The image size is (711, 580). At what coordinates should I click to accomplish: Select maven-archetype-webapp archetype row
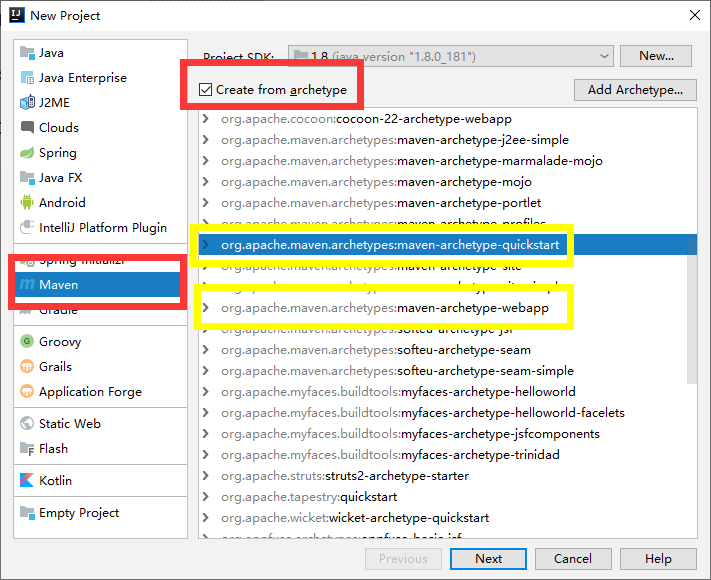click(x=448, y=308)
